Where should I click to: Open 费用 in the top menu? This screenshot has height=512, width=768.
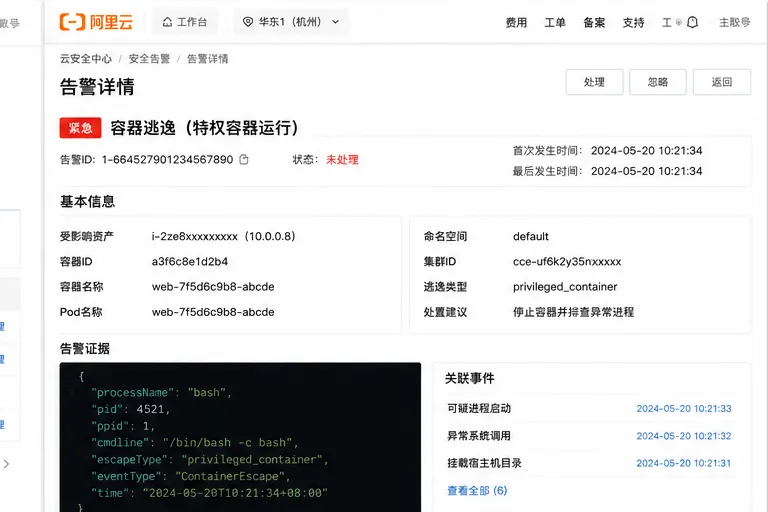516,23
